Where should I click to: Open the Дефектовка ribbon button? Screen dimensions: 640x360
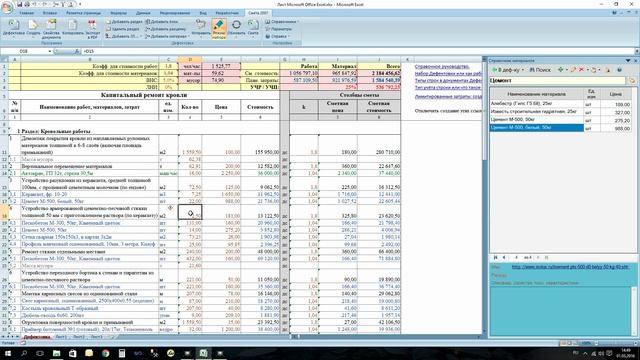pyautogui.click(x=13, y=29)
